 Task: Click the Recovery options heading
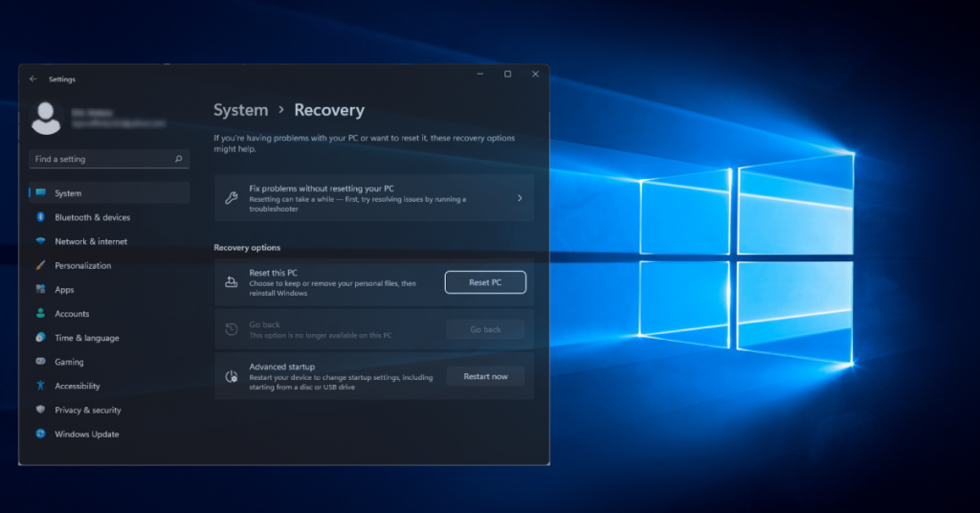[x=247, y=248]
